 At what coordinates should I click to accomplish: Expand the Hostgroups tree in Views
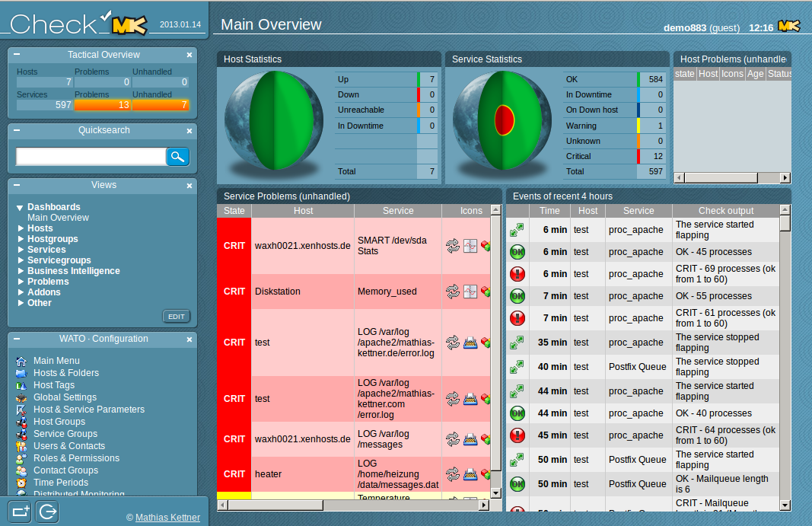(21, 239)
